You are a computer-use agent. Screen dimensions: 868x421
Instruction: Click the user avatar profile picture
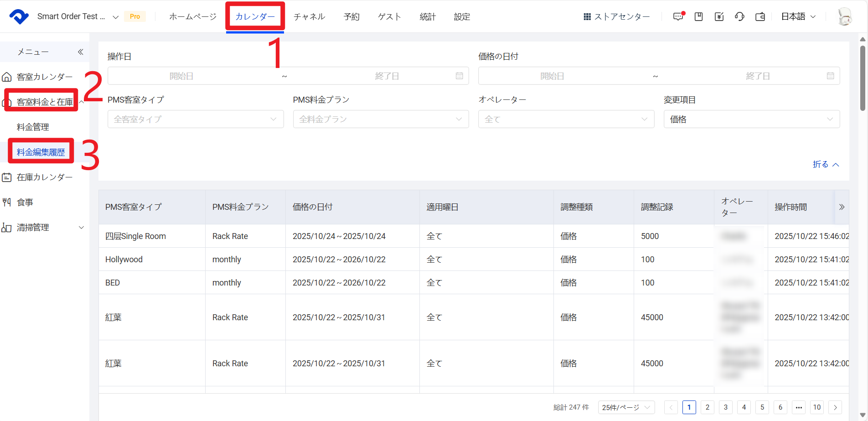point(844,16)
